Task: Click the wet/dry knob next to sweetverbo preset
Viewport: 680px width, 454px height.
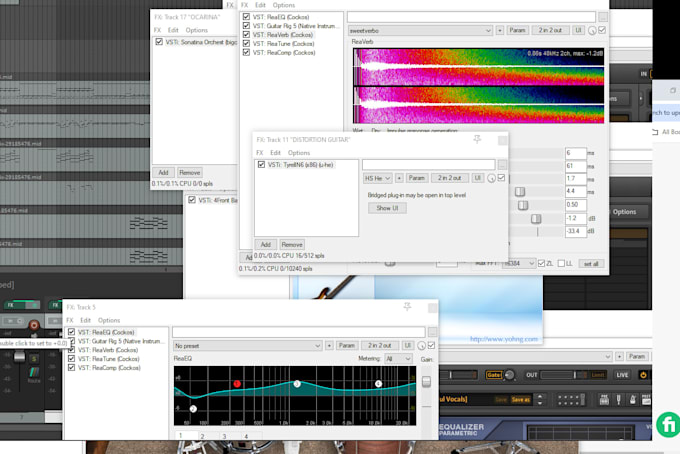Action: coord(592,31)
